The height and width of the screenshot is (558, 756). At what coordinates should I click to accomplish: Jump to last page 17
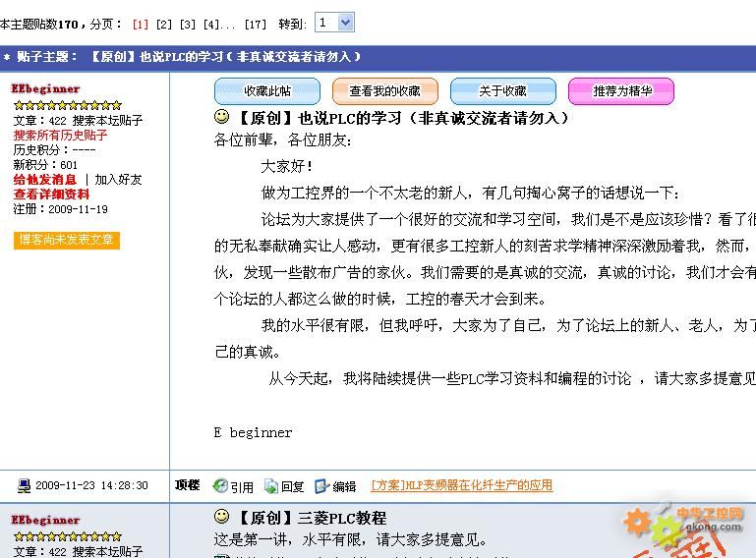pos(255,24)
